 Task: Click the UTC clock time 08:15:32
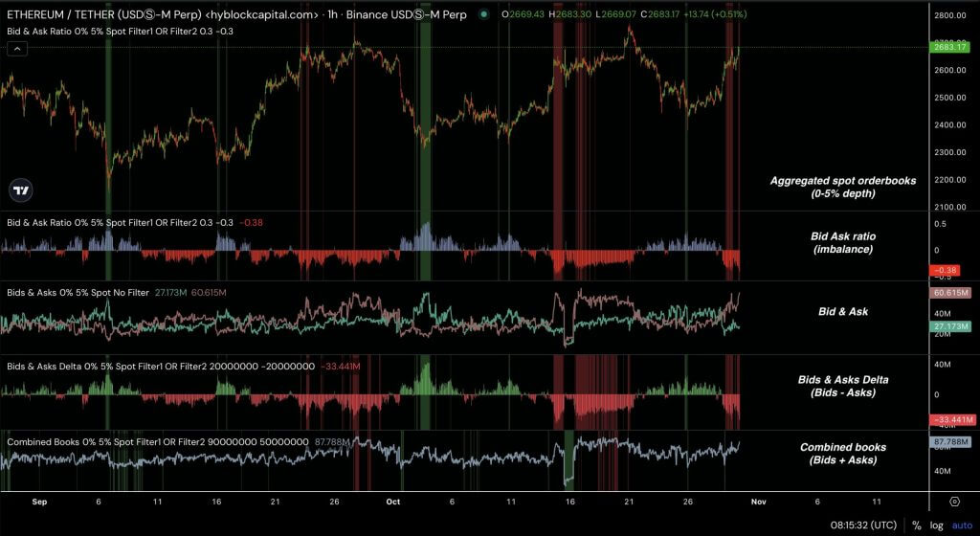pos(863,525)
